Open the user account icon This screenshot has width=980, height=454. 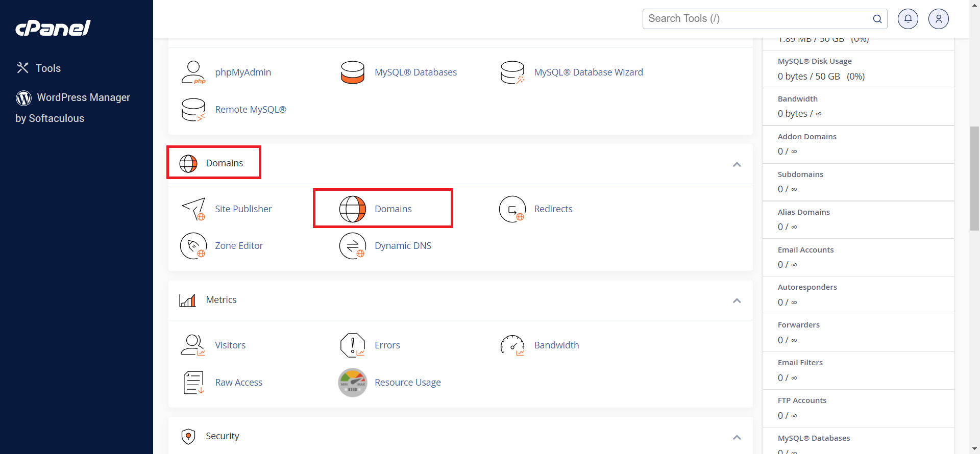[939, 19]
